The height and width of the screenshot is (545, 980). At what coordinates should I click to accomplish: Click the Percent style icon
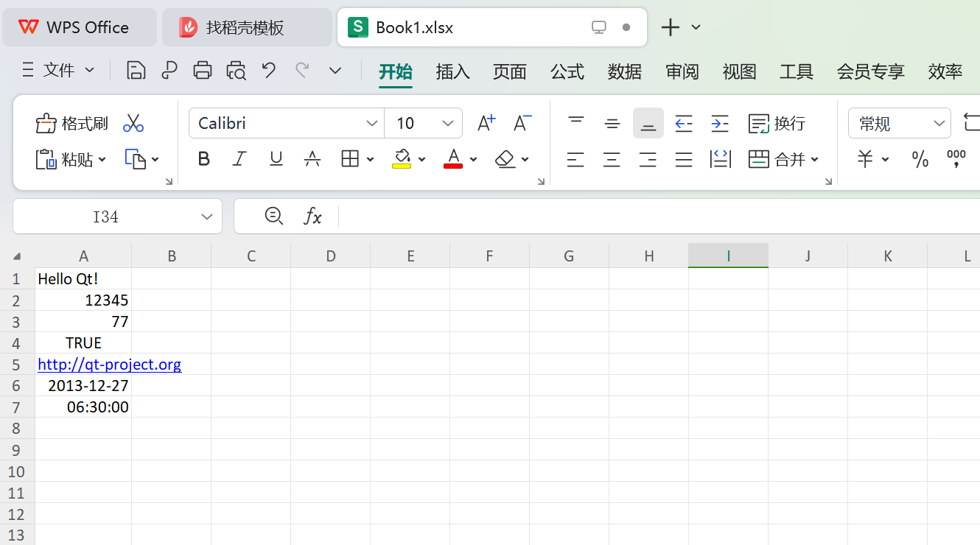coord(920,159)
